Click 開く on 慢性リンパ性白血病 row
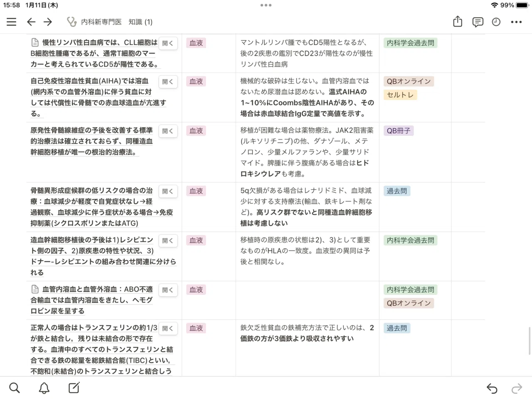 168,43
